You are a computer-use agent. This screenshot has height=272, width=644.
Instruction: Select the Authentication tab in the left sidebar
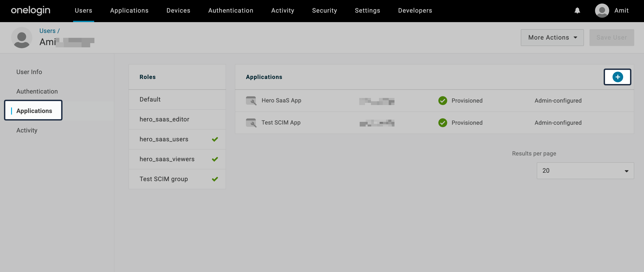(37, 91)
